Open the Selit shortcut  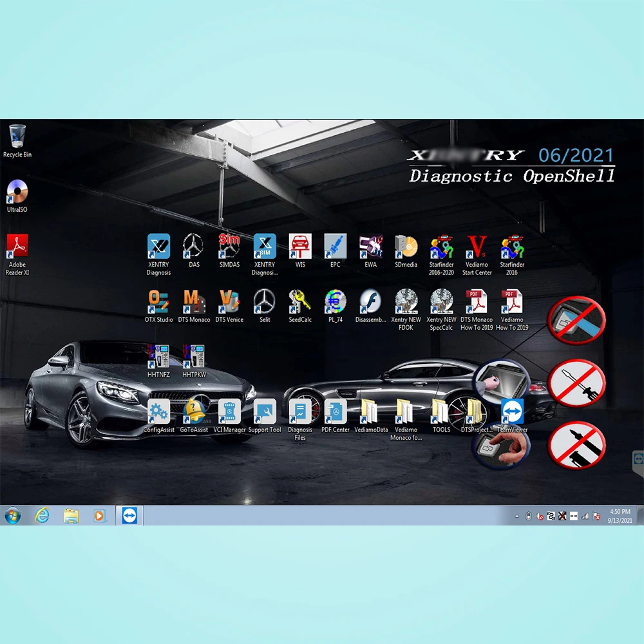(x=265, y=305)
